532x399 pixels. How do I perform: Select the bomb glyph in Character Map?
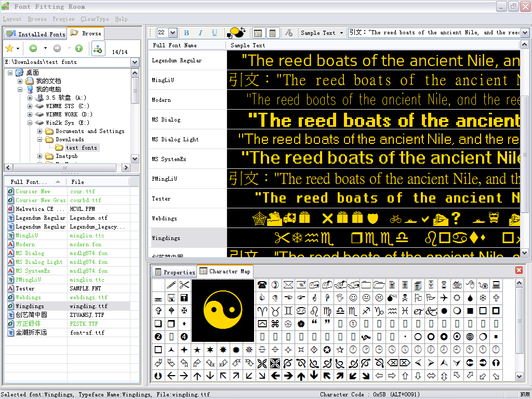pyautogui.click(x=392, y=298)
